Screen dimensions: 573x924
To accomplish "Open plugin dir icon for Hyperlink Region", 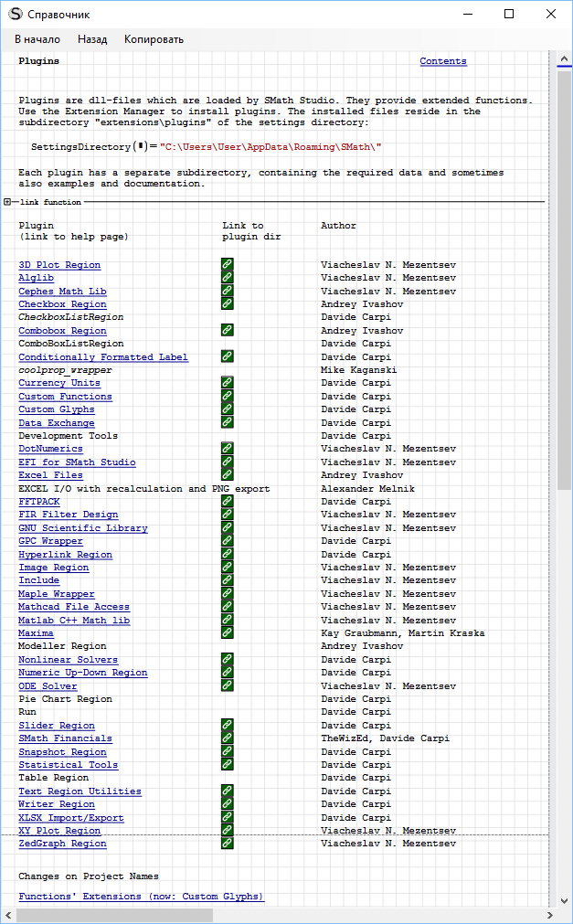I will coord(227,554).
